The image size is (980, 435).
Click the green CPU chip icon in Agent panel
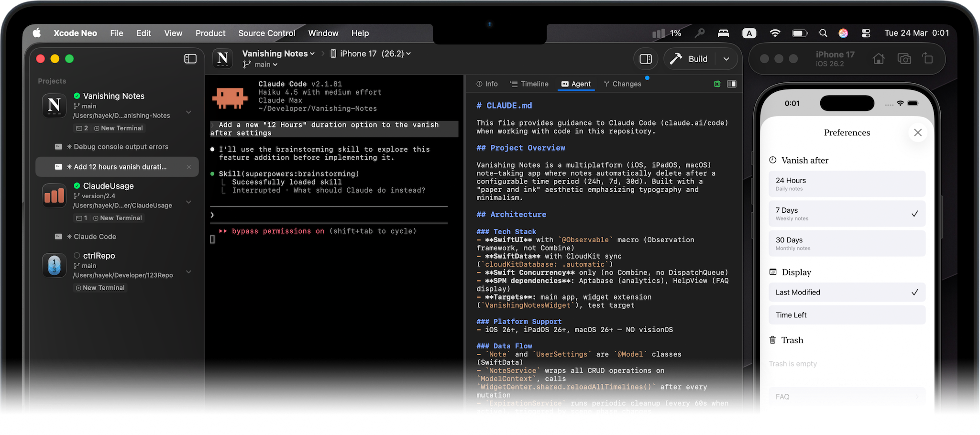717,84
